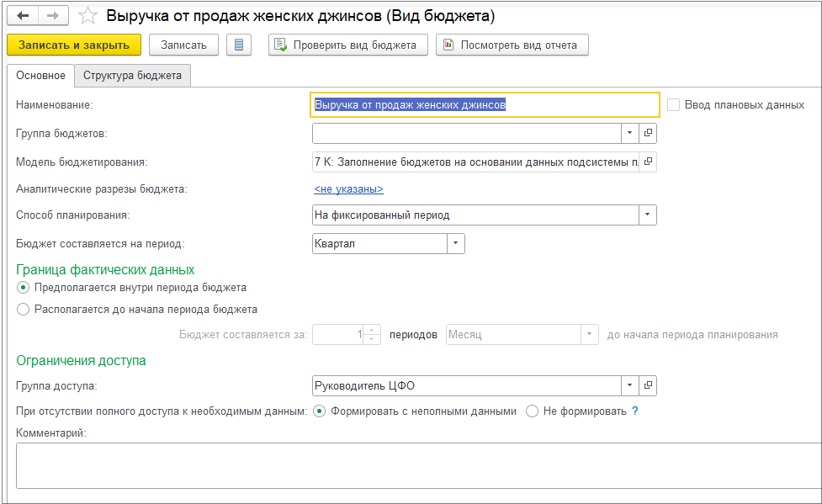Switch to the Основное tab

(x=40, y=75)
